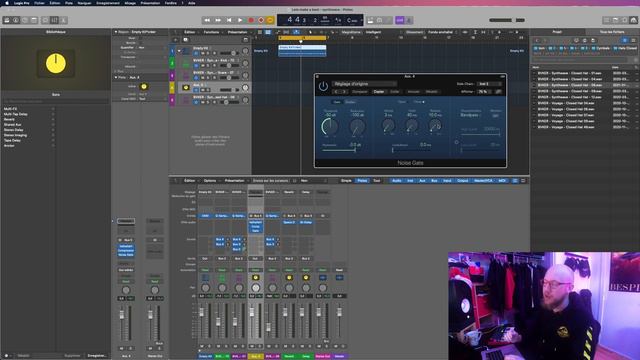Select the Simple mixer view
Screen dimensions: 640x360
[x=346, y=180]
